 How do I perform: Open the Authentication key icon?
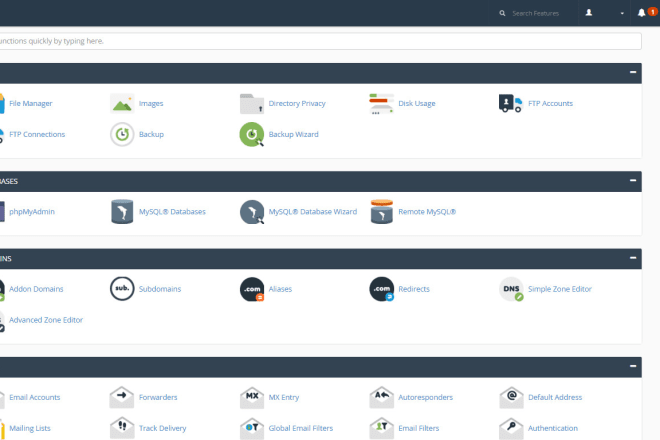(511, 428)
